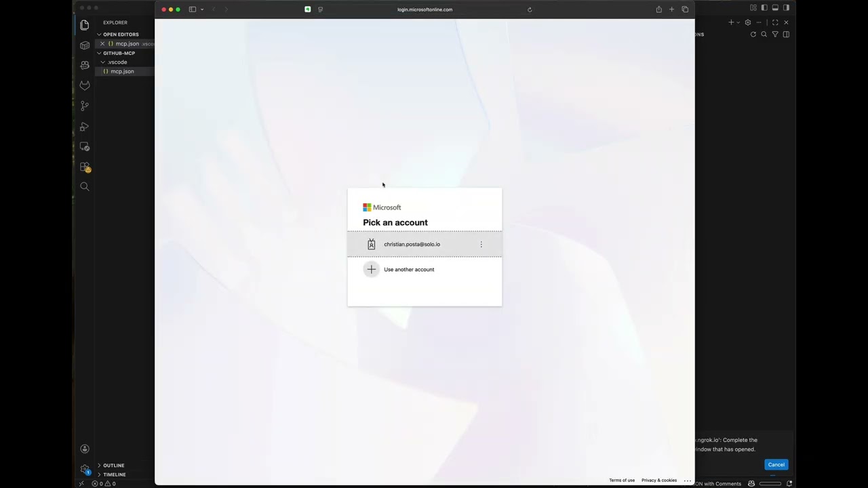This screenshot has width=868, height=488.
Task: Customize Layout icon in VS Code title bar
Action: pos(753,7)
